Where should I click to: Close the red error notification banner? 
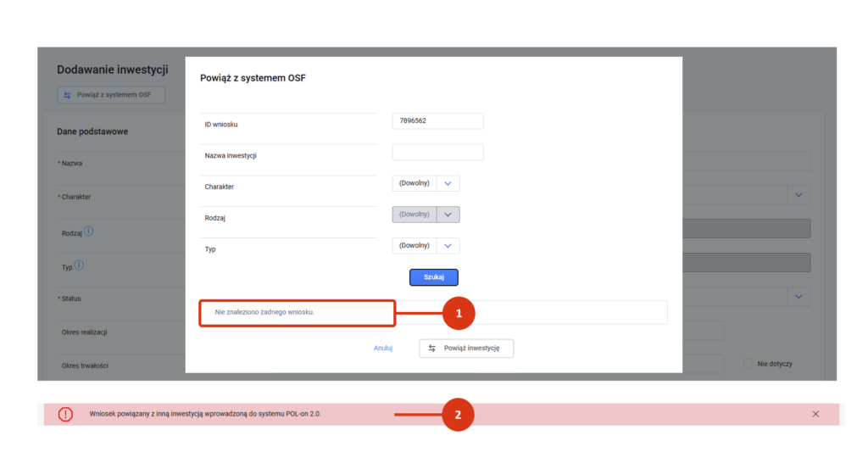(x=815, y=414)
